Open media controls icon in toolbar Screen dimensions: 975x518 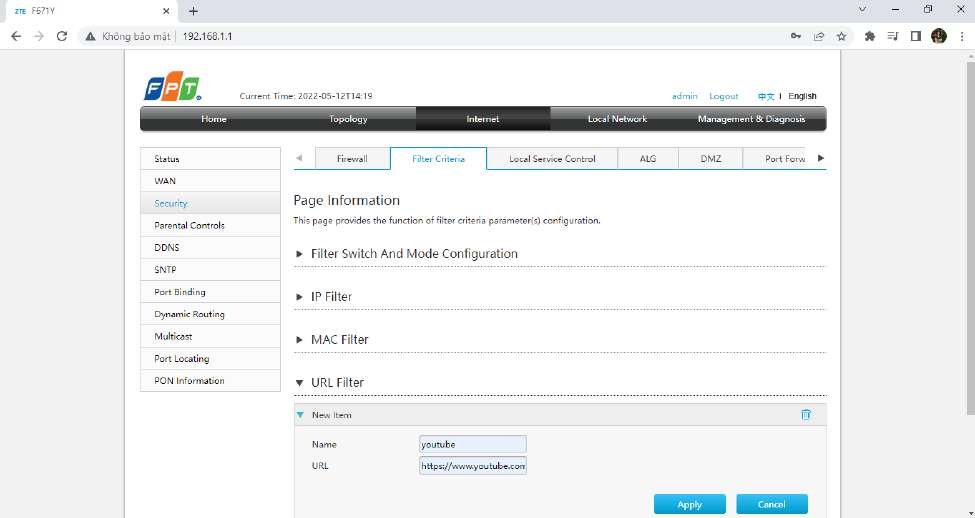pos(893,37)
